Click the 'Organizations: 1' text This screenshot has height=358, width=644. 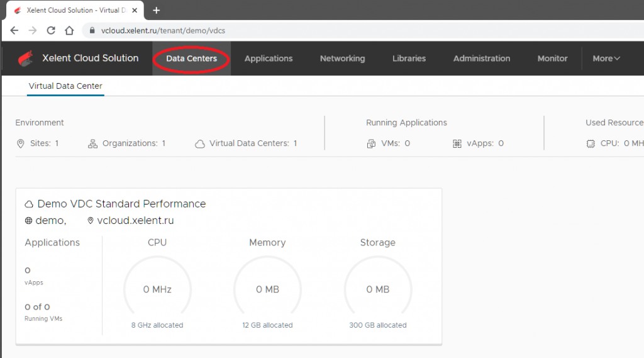(x=134, y=143)
